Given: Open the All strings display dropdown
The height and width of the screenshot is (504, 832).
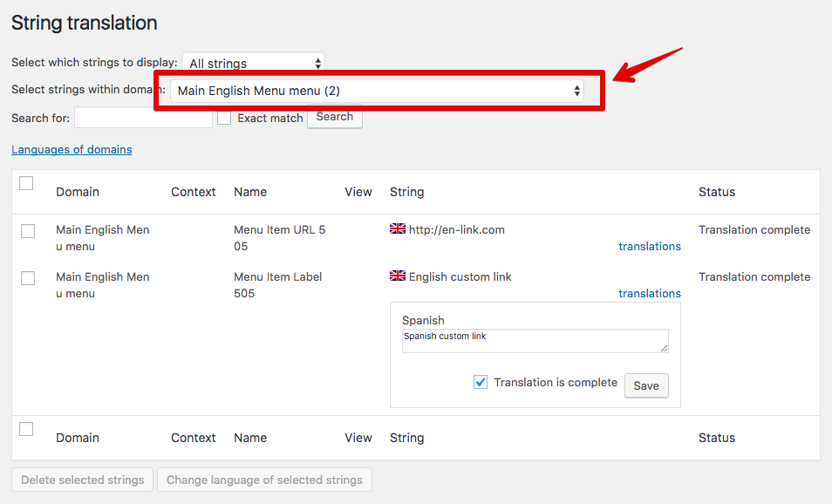Looking at the screenshot, I should pyautogui.click(x=253, y=63).
